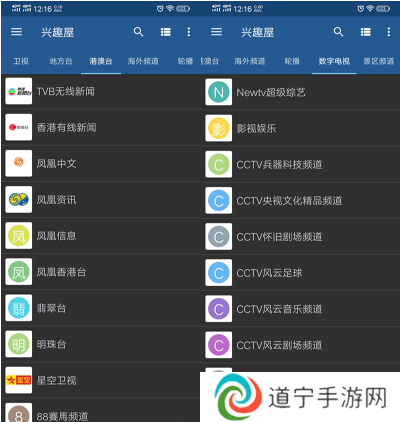Switch list view icon on left screen
The width and height of the screenshot is (400, 422).
click(x=166, y=32)
